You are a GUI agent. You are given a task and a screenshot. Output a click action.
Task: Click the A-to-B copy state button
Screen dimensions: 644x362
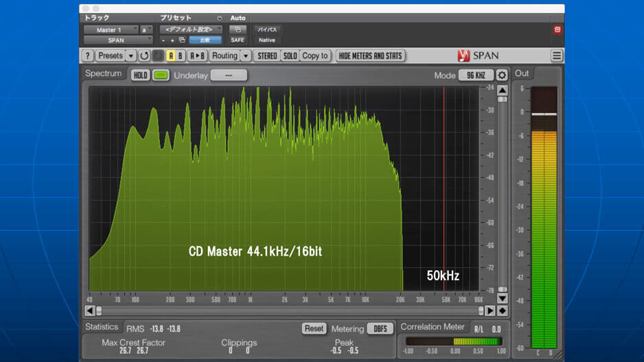(x=198, y=56)
